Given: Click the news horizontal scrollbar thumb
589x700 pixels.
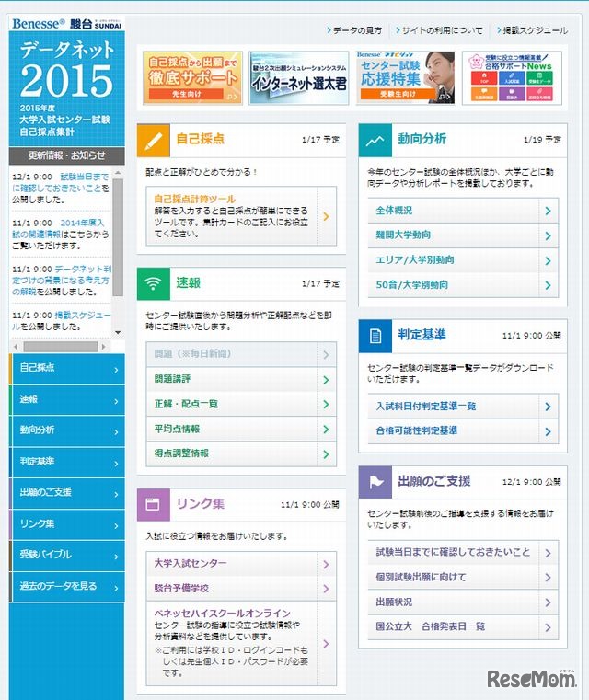Looking at the screenshot, I should pos(61,347).
